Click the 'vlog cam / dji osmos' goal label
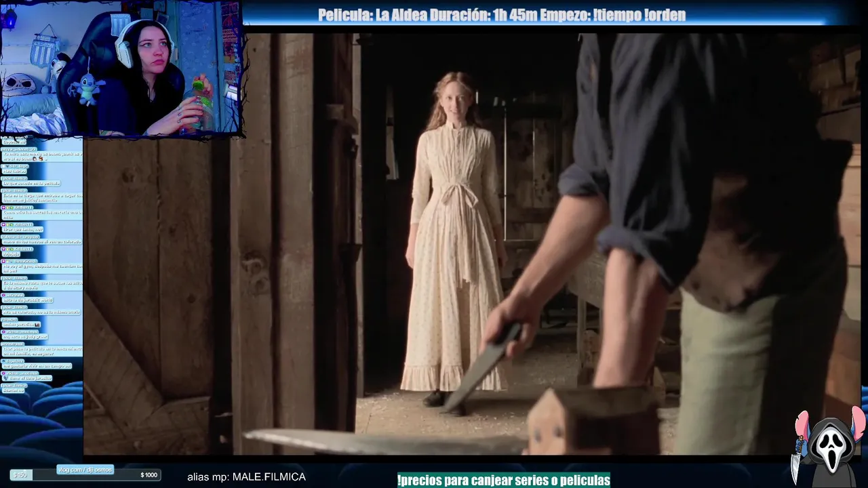The width and height of the screenshot is (868, 488). click(x=85, y=470)
